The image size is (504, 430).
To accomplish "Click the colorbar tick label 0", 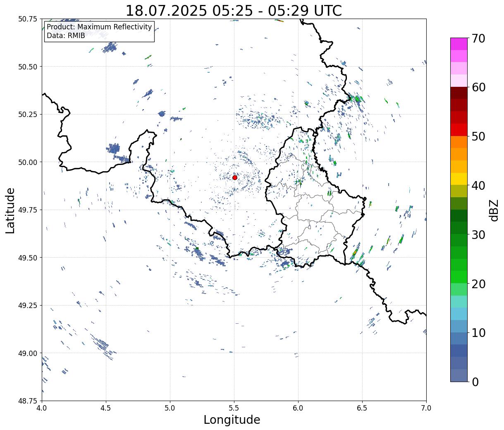I will coord(475,382).
